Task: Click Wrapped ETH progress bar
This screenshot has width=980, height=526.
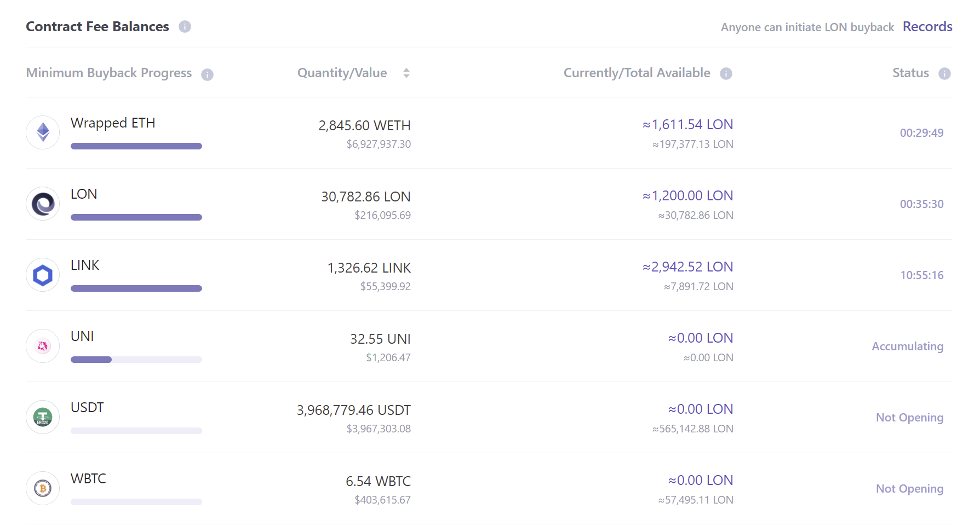Action: click(136, 146)
